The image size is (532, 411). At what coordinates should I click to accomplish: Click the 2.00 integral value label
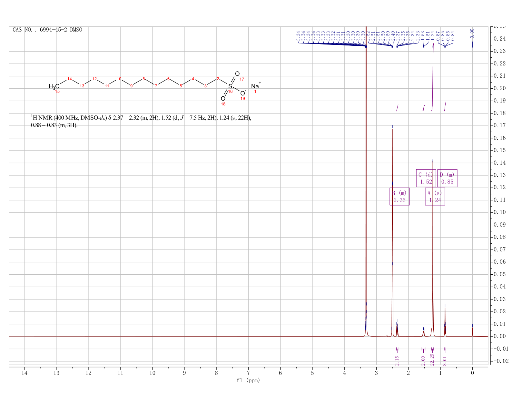[x=423, y=361]
